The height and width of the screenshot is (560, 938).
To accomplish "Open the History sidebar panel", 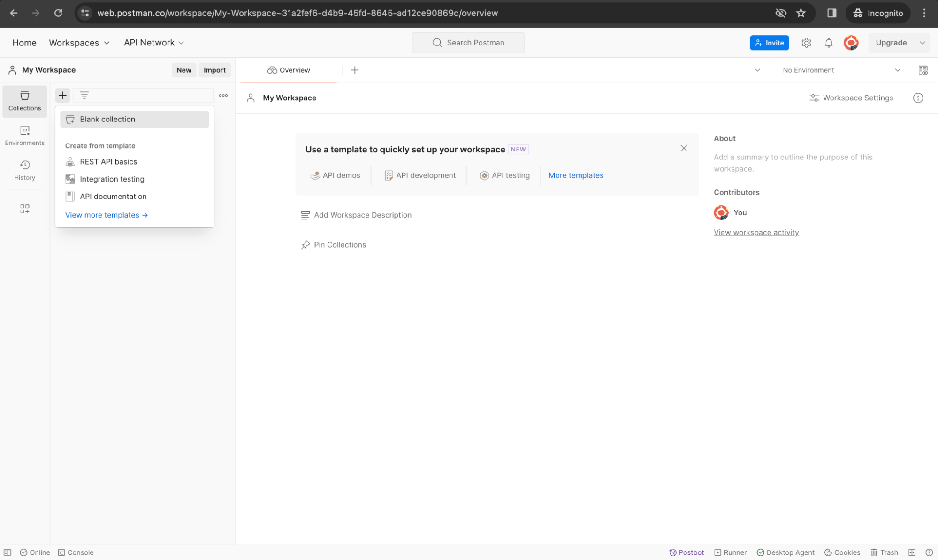I will [x=24, y=170].
